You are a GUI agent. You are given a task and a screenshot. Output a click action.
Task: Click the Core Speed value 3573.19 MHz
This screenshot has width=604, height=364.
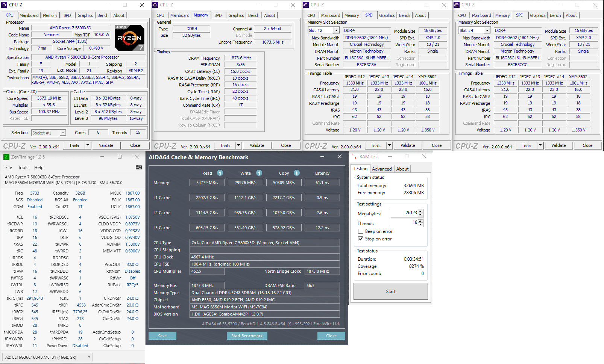49,98
